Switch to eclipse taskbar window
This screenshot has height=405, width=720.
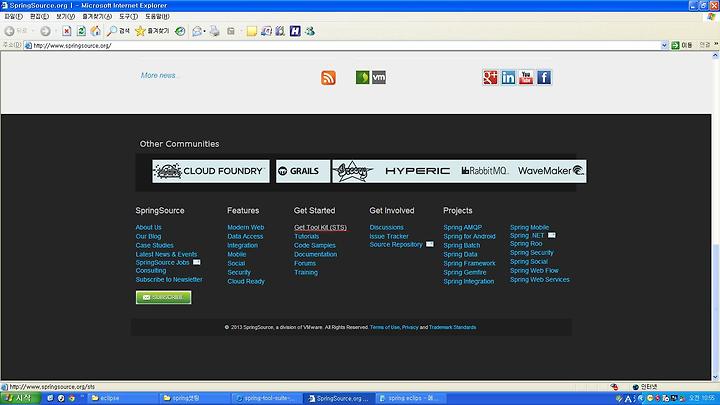click(121, 398)
